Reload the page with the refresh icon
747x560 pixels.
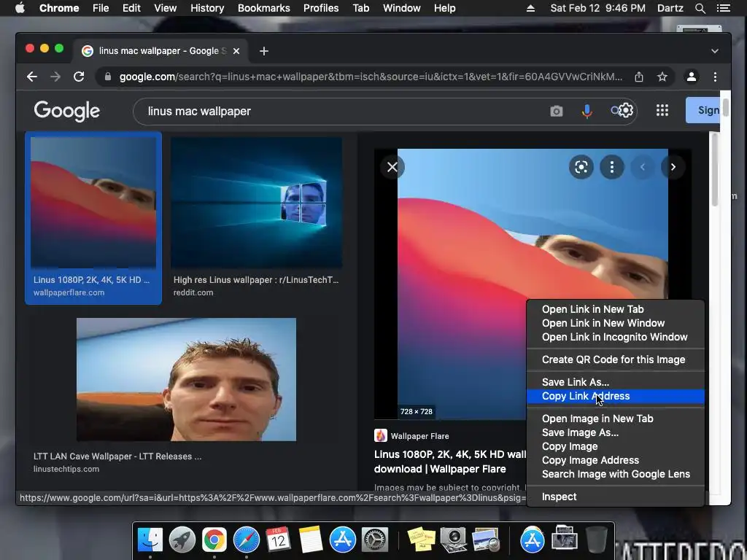pyautogui.click(x=79, y=77)
